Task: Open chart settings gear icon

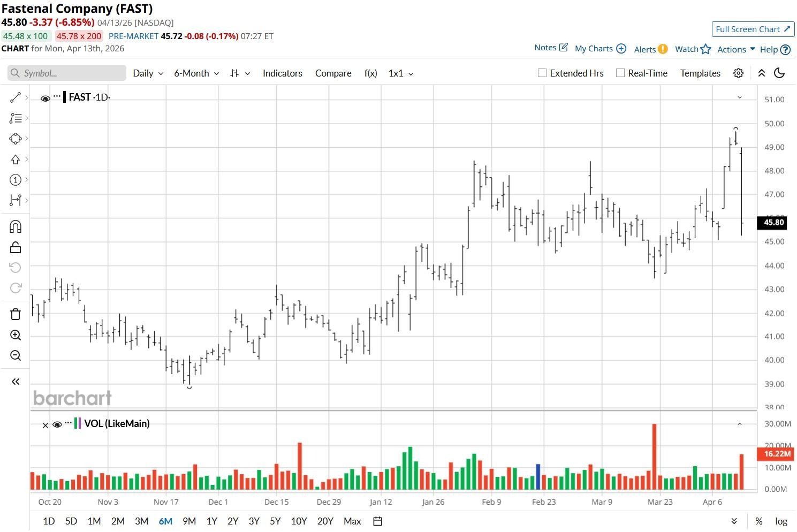Action: [x=738, y=73]
